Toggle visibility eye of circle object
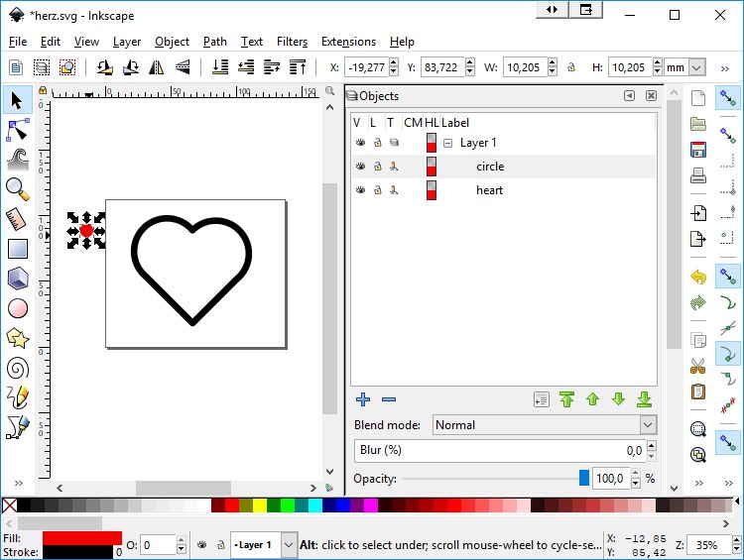 (361, 166)
